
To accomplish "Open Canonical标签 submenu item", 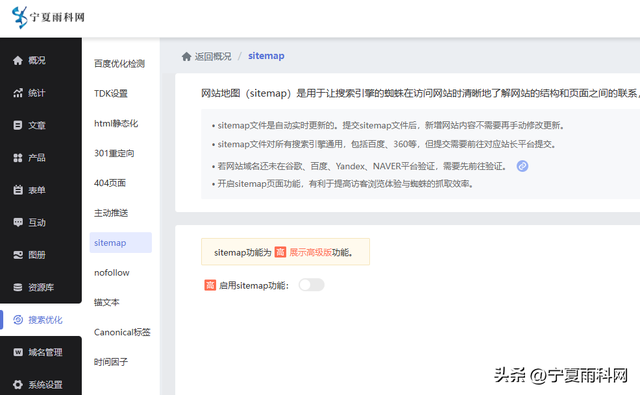I will point(122,332).
